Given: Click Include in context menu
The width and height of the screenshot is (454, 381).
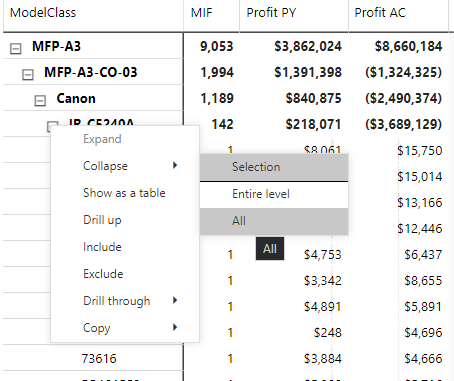Looking at the screenshot, I should tap(125, 247).
